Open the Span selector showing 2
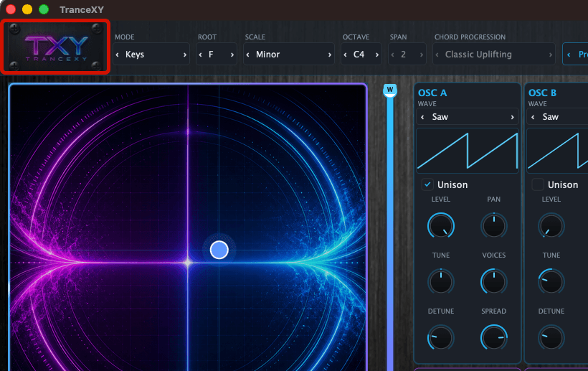This screenshot has width=588, height=371. click(407, 55)
